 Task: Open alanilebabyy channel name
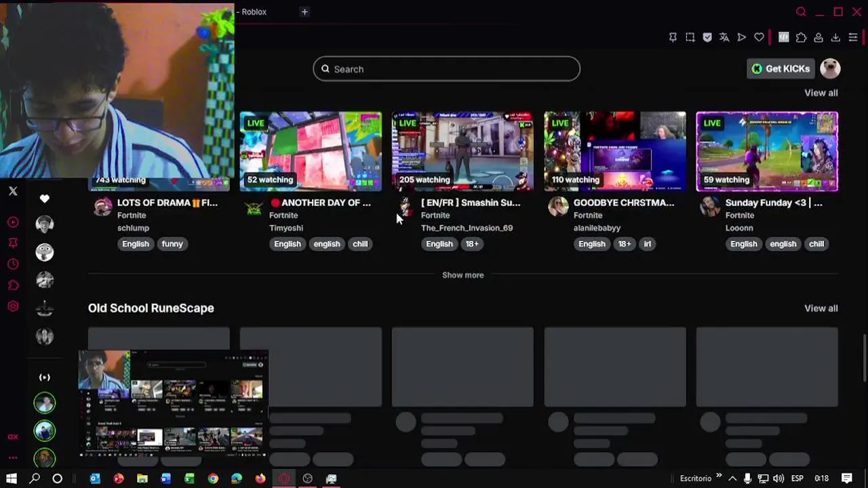coord(597,228)
